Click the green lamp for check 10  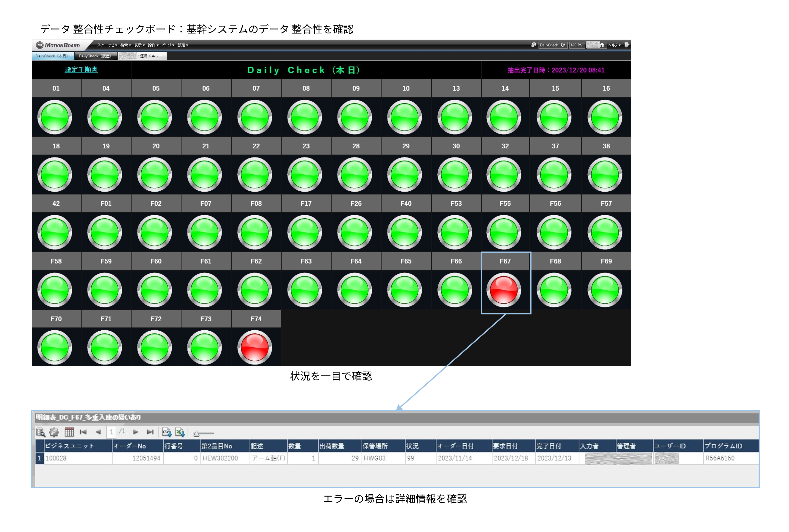tap(405, 117)
